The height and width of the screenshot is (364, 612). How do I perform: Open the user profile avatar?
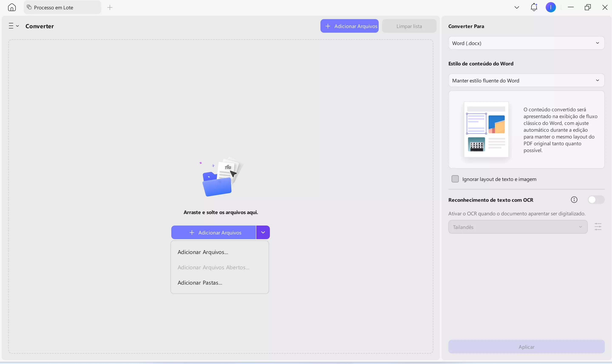coord(550,7)
